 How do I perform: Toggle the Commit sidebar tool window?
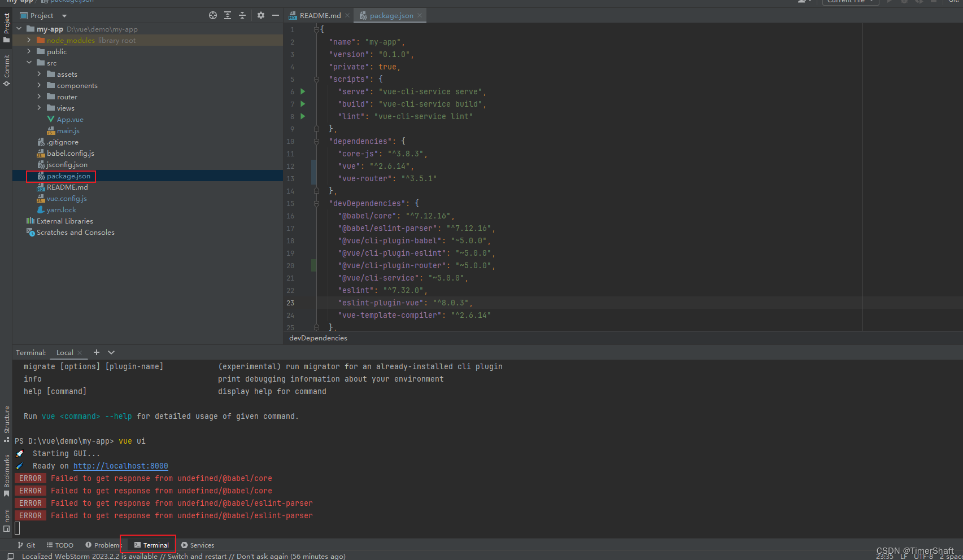[7, 71]
